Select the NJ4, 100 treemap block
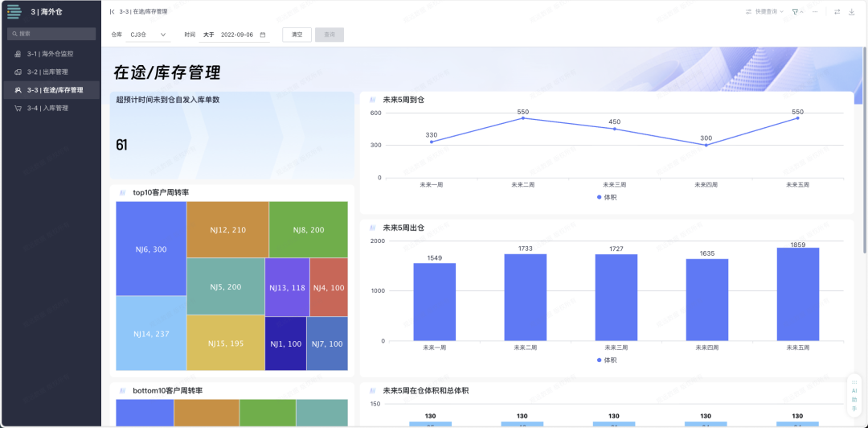 [x=329, y=287]
